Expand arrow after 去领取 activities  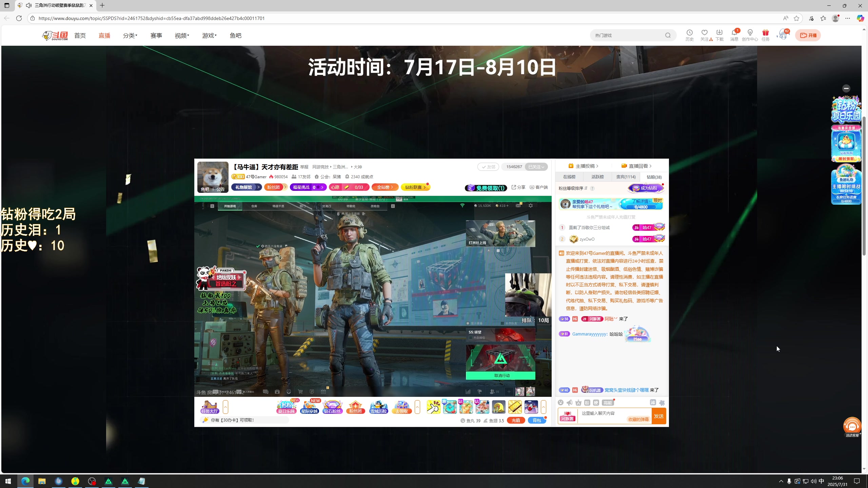pyautogui.click(x=417, y=407)
